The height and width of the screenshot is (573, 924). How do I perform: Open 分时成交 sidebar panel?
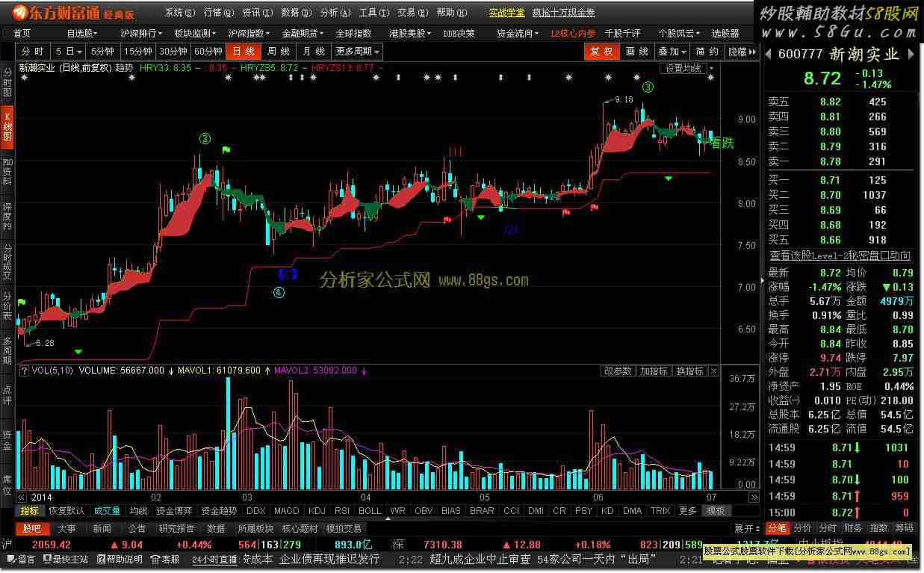click(7, 260)
